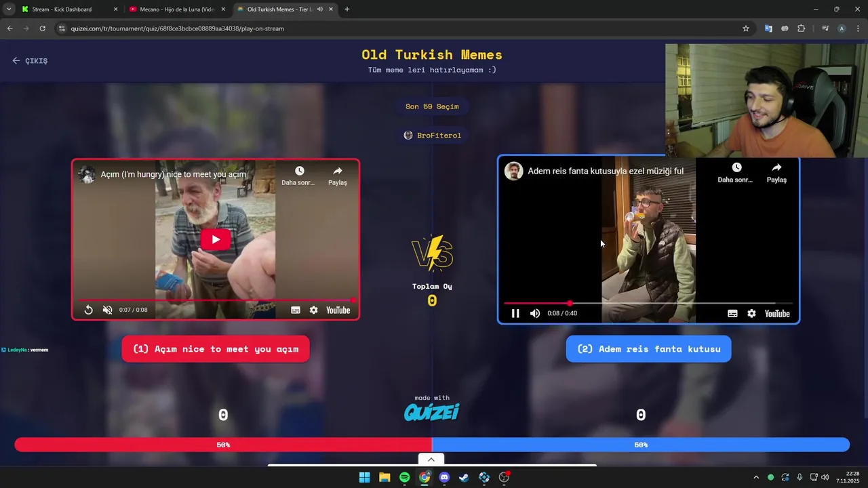Toggle subtitles on the Açım video

[296, 310]
